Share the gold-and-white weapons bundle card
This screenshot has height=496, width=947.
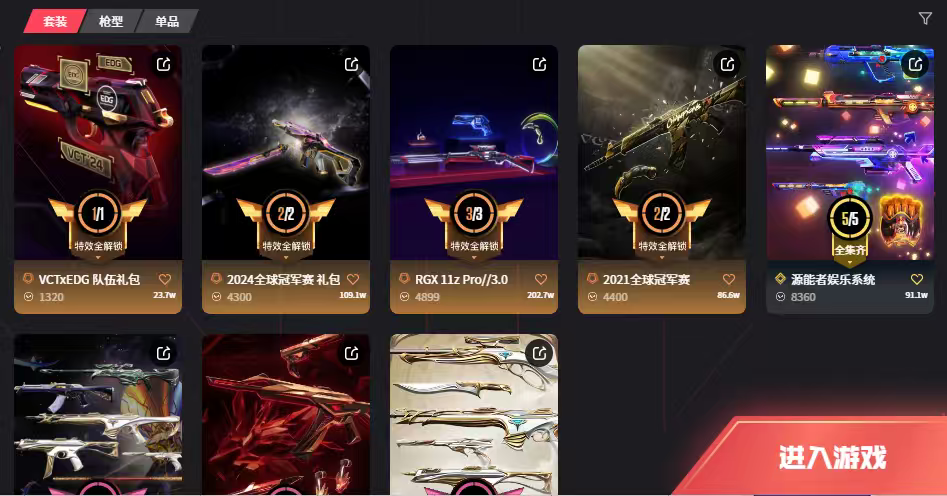pos(539,353)
